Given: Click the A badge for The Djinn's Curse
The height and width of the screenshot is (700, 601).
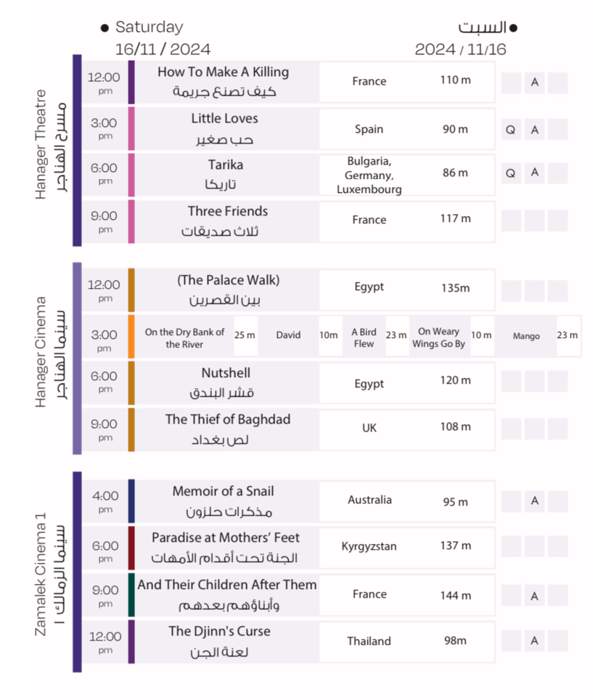Looking at the screenshot, I should tap(535, 641).
